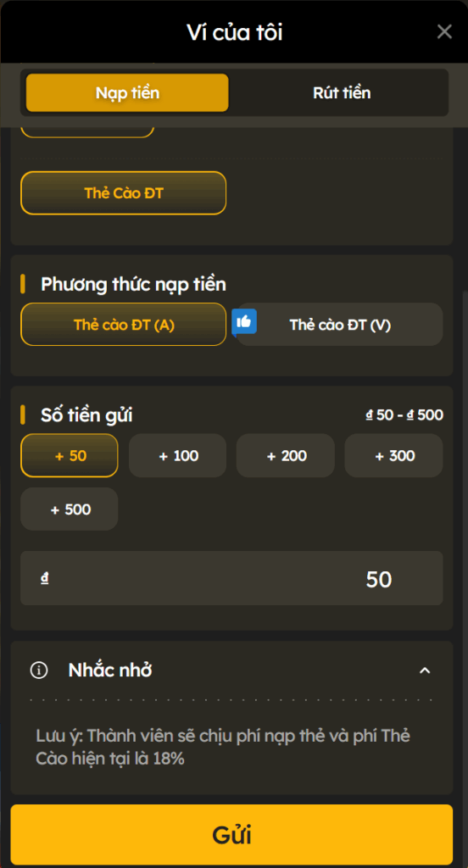Screen dimensions: 468x868
Task: Collapse the Nhắc nhở section with chevron
Action: point(425,670)
